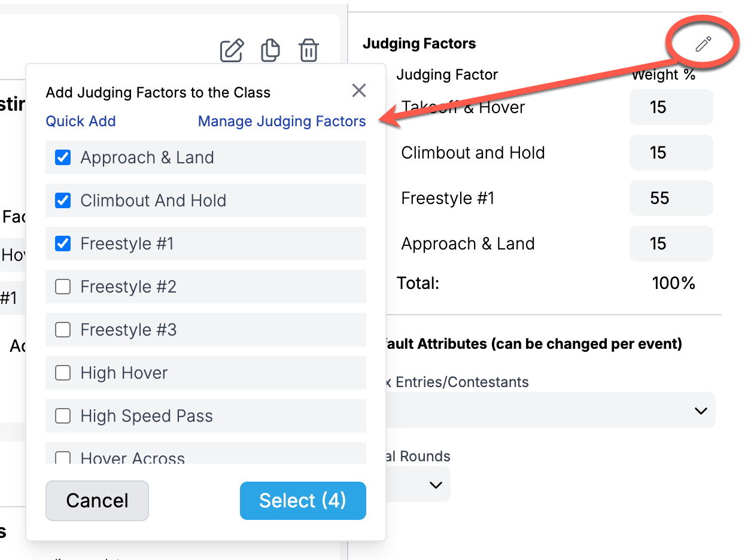Confirm with the Select (4) button

click(x=303, y=501)
